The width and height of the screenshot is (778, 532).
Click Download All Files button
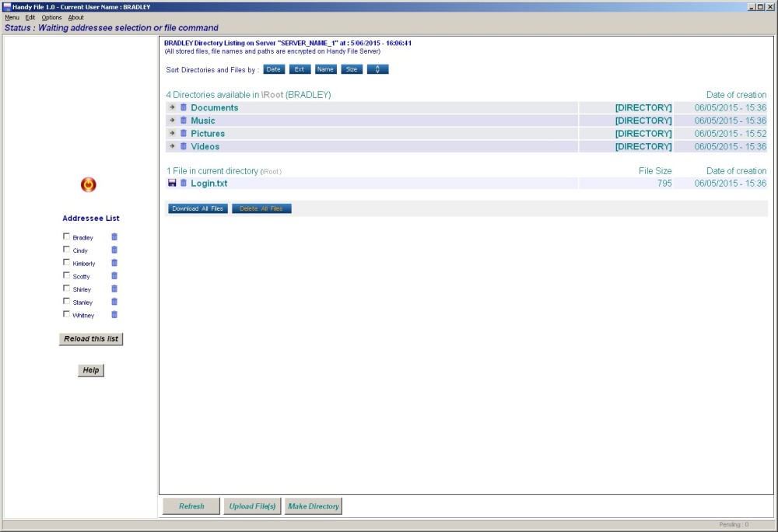point(198,208)
